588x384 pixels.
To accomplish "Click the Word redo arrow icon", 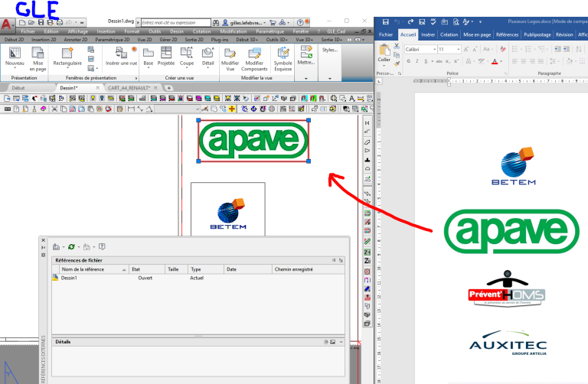I will click(x=410, y=22).
